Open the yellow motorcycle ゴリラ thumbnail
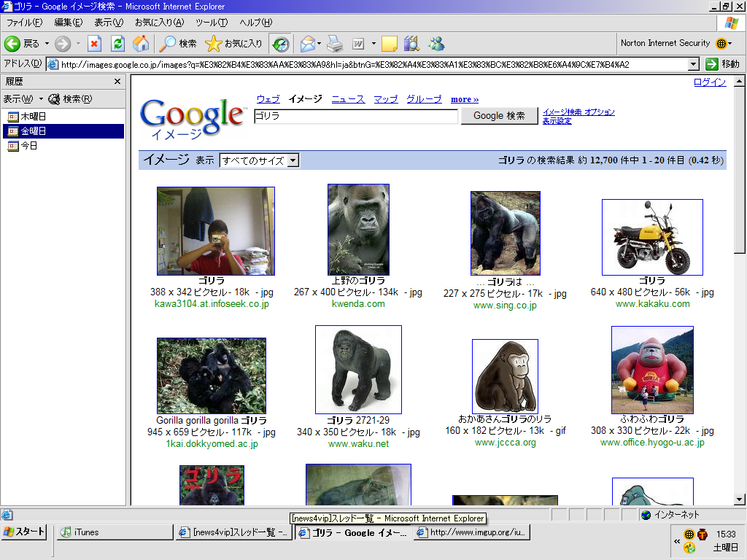The image size is (747, 560). [652, 237]
